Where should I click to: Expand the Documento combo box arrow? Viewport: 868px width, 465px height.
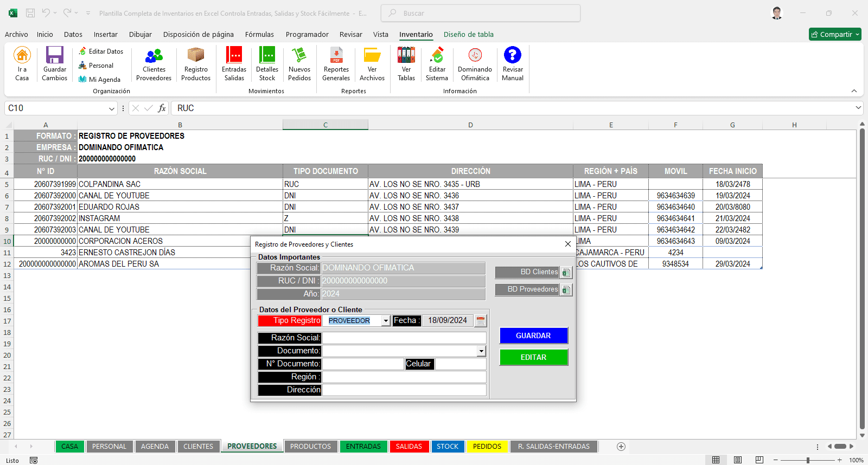click(481, 351)
